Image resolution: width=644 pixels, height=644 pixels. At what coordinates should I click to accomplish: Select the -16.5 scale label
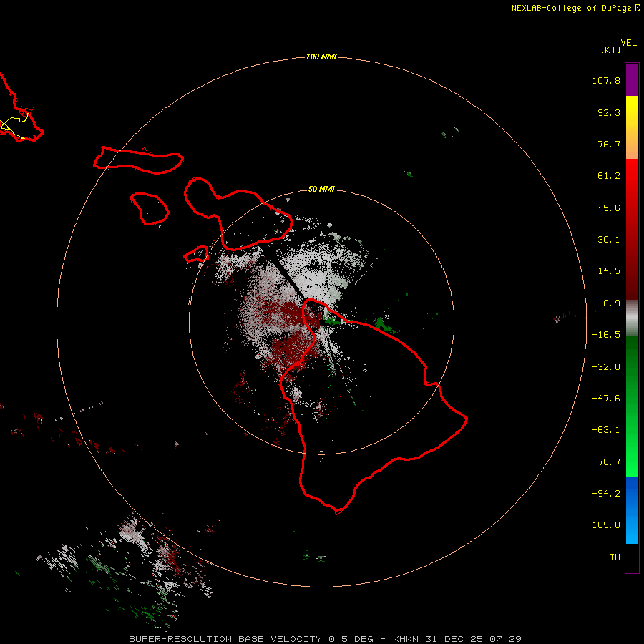[x=606, y=335]
